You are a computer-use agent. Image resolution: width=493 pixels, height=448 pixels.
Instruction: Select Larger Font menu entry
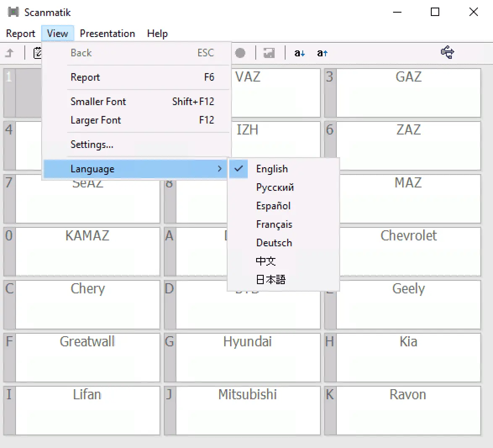click(136, 120)
